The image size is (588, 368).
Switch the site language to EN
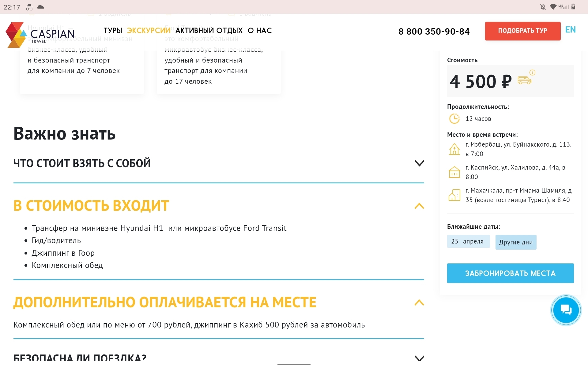(x=570, y=30)
